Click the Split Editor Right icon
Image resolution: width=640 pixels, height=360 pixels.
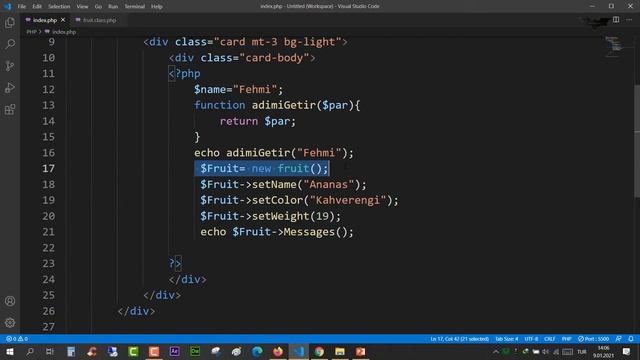(616, 20)
